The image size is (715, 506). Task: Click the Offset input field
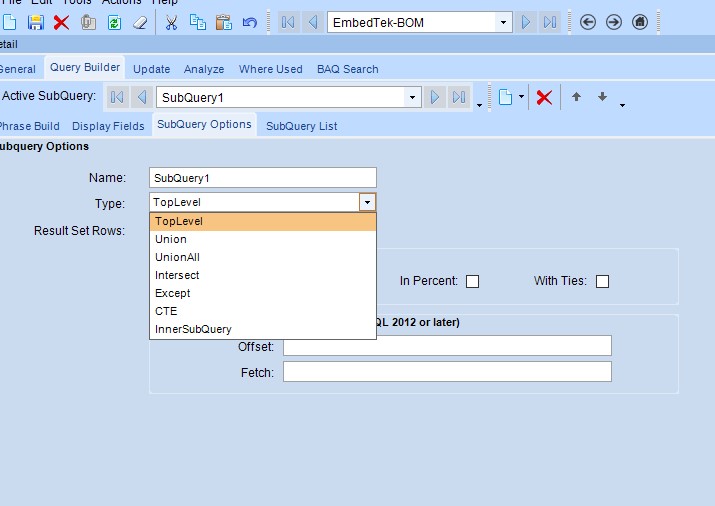[x=447, y=346]
